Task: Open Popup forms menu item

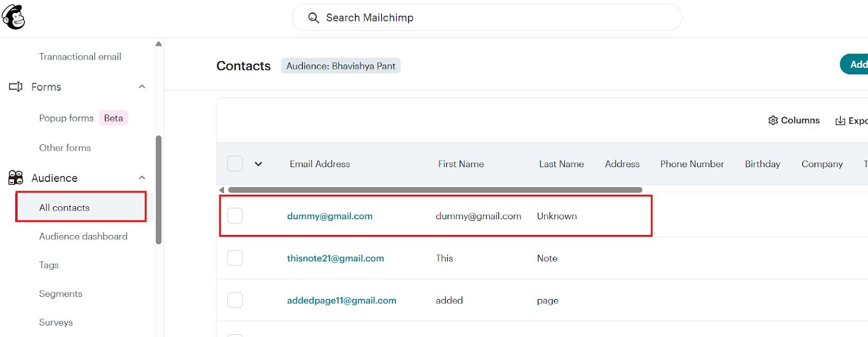Action: pos(66,118)
